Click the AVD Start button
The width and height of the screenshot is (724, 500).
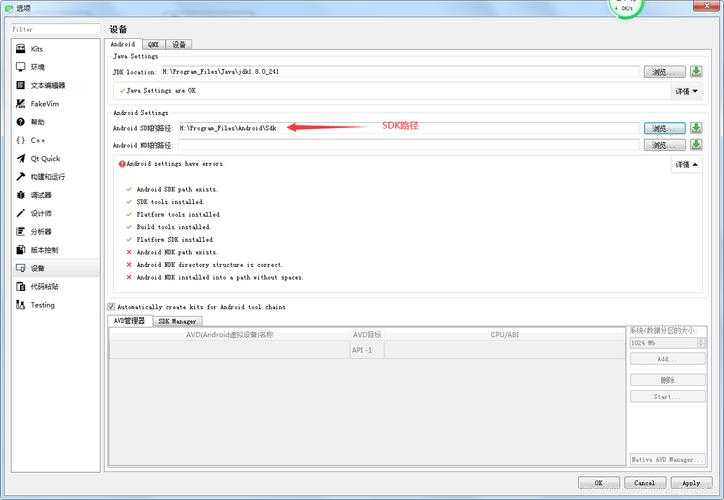(x=668, y=397)
